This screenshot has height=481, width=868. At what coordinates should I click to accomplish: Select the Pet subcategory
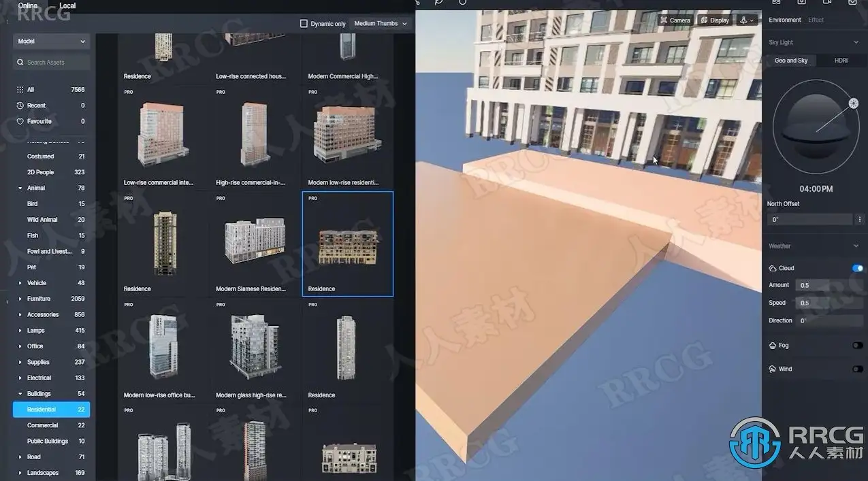[x=51, y=267]
